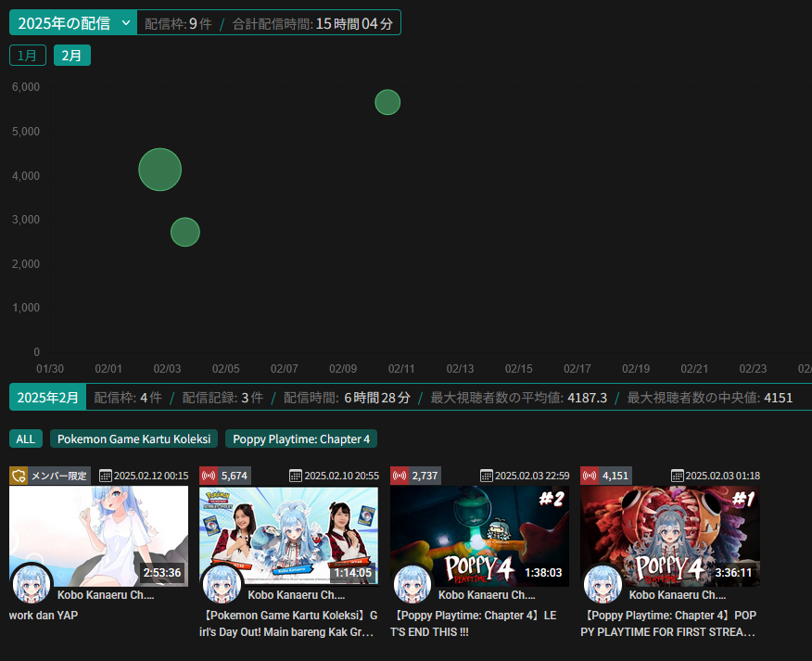Click the live viewers icon showing 4,151
The width and height of the screenshot is (812, 661).
point(590,476)
